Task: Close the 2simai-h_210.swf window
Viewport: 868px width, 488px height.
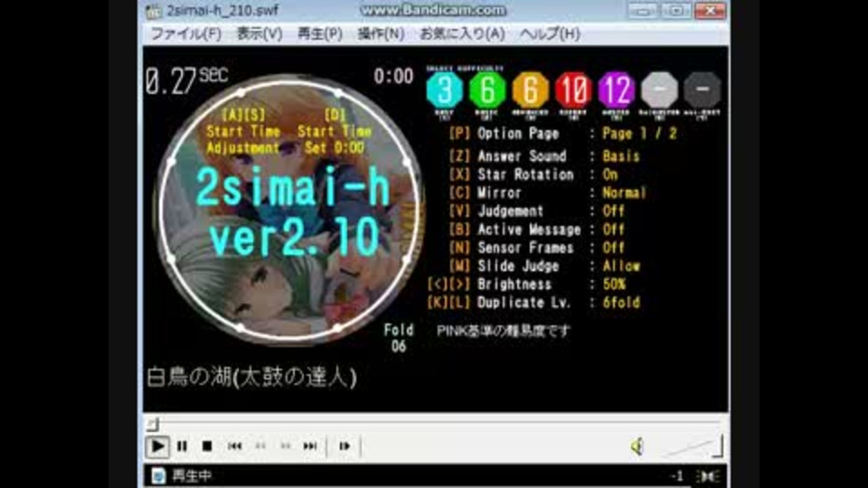Action: click(711, 10)
